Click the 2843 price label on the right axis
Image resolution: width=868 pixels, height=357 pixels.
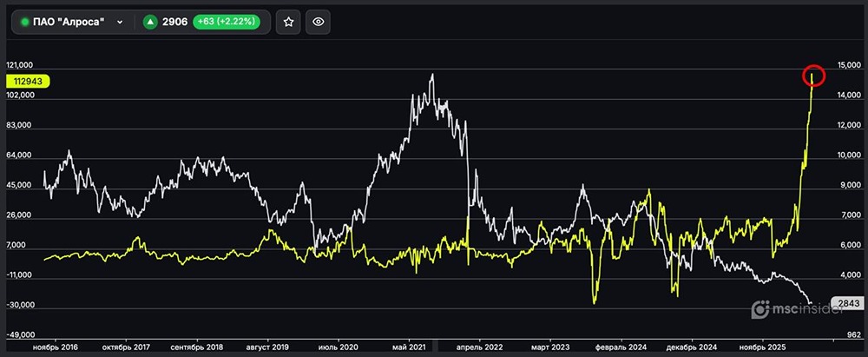click(847, 303)
